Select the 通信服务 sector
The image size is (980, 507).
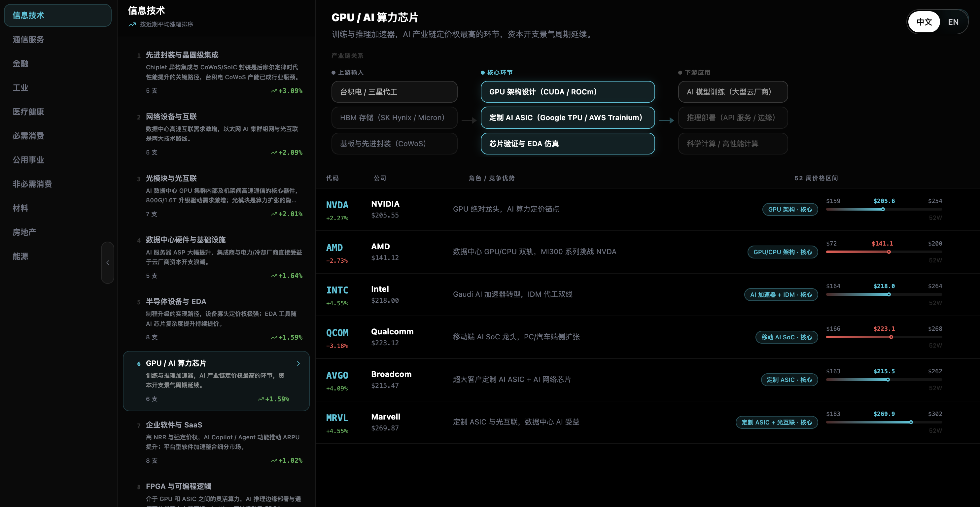[57, 40]
